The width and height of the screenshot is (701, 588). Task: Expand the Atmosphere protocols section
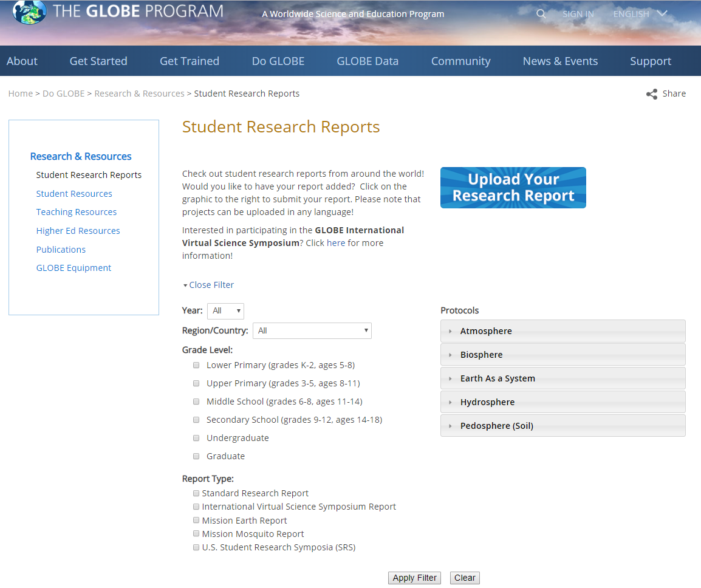pos(563,331)
